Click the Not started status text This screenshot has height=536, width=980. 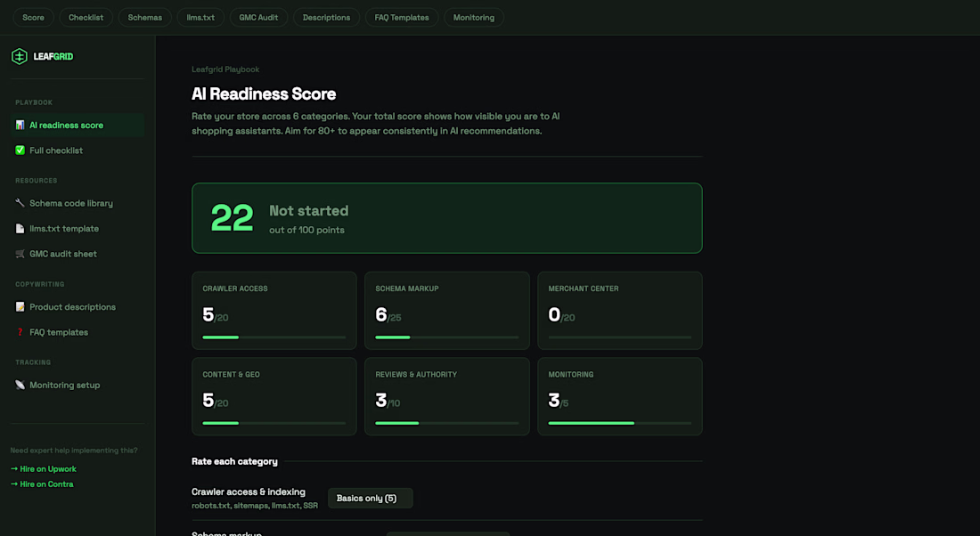[x=309, y=210]
